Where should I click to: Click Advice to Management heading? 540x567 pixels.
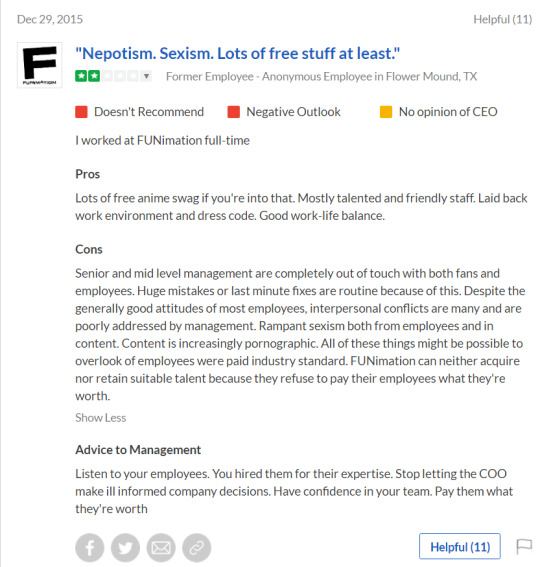(138, 450)
